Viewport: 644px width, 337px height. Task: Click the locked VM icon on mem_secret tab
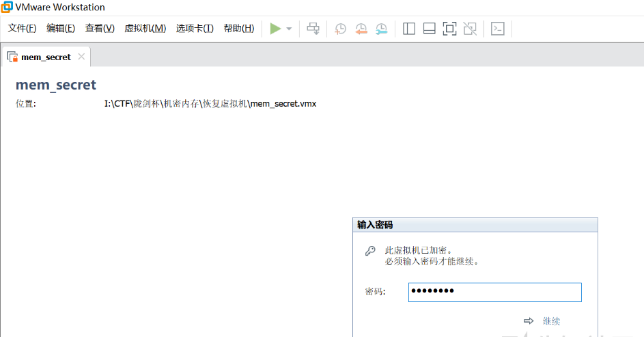pos(12,57)
